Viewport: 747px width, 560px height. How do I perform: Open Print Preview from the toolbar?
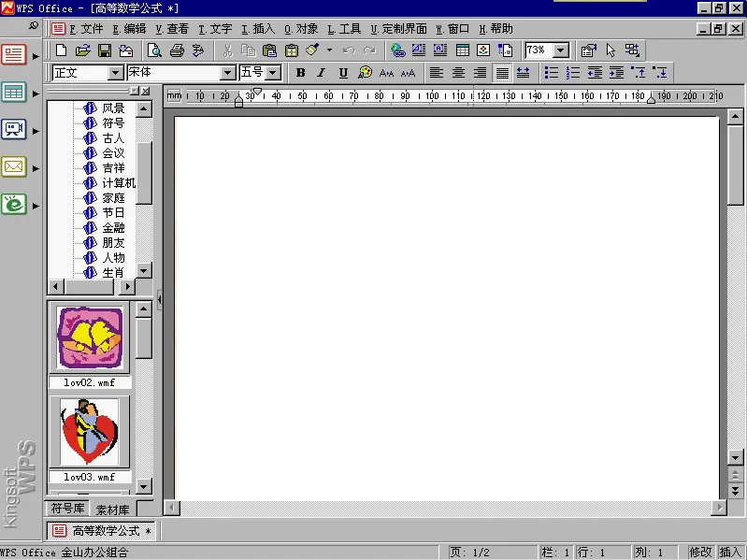pyautogui.click(x=154, y=50)
